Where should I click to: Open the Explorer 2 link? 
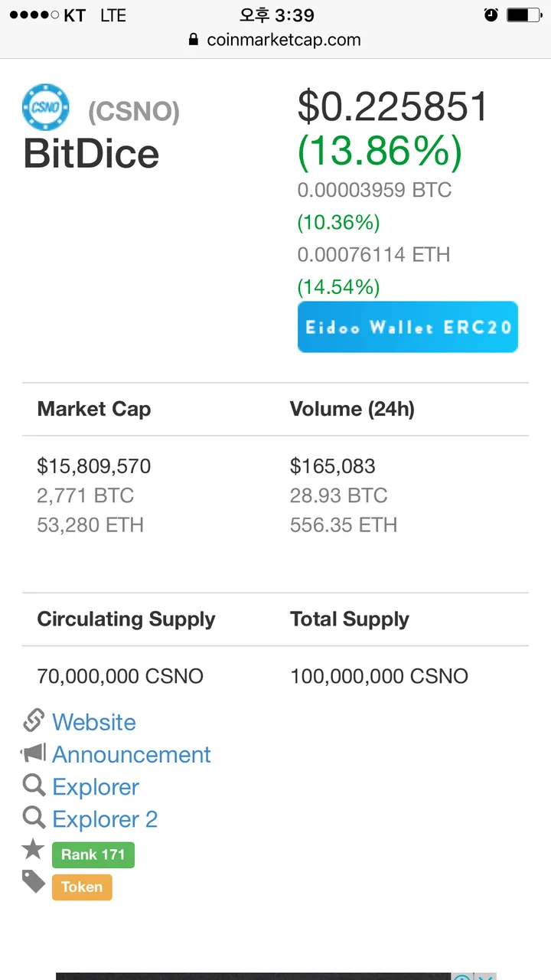[x=105, y=818]
